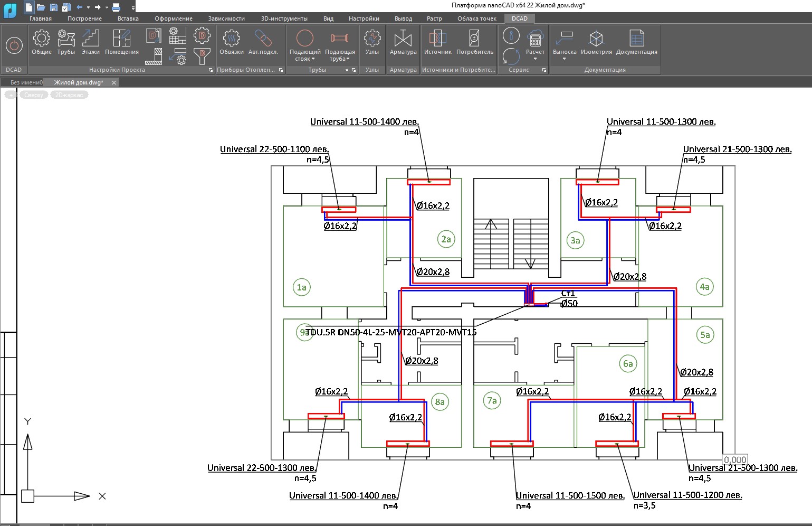This screenshot has width=812, height=526.
Task: Create a new document from quick access
Action: tap(28, 7)
